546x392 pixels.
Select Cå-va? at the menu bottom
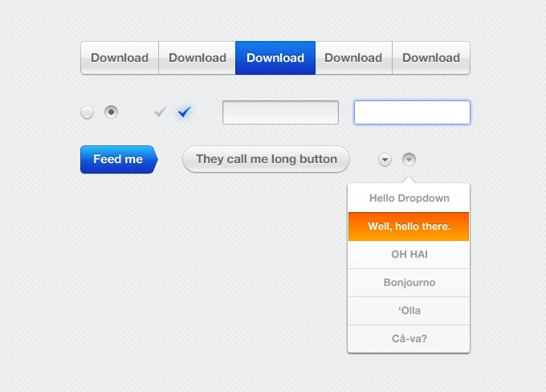(409, 339)
